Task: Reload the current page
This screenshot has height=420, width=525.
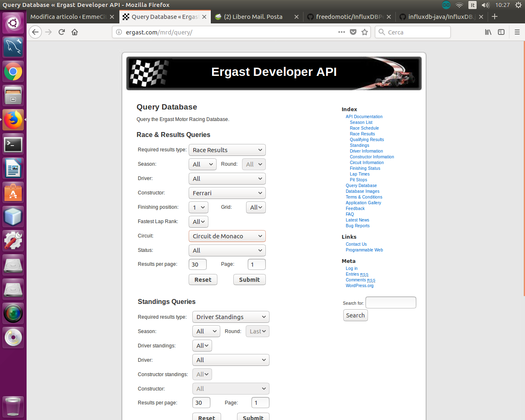Action: point(62,32)
